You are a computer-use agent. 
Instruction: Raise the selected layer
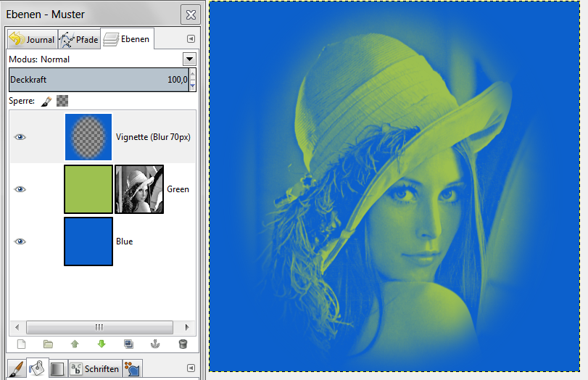(75, 344)
